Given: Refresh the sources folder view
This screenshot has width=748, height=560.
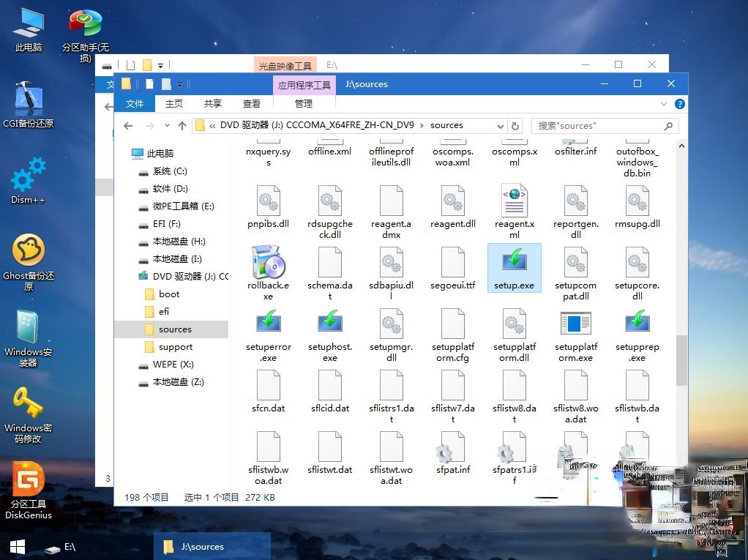Looking at the screenshot, I should pyautogui.click(x=516, y=125).
